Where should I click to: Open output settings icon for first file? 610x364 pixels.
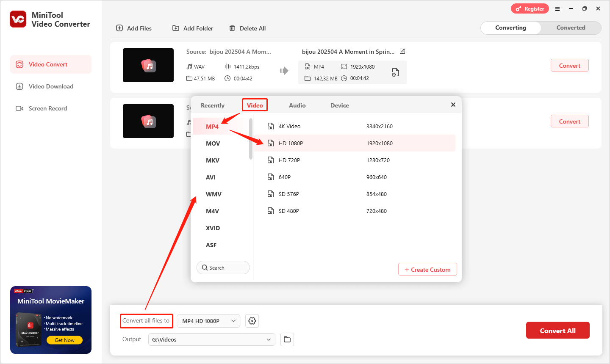(x=395, y=72)
